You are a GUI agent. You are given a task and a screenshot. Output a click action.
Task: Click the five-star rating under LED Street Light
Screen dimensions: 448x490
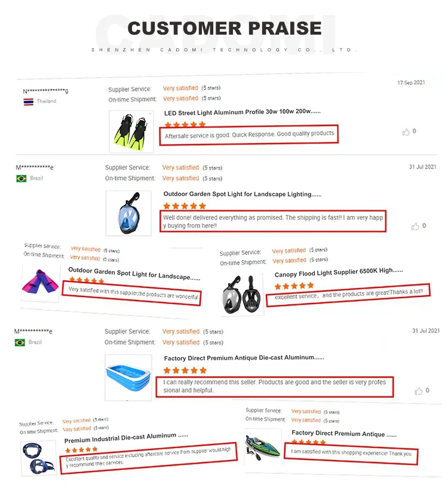pos(185,124)
